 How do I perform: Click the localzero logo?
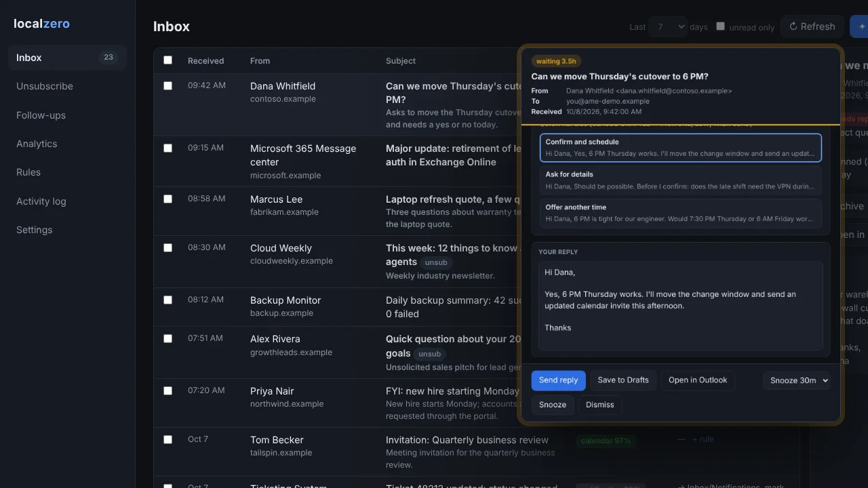pos(41,24)
